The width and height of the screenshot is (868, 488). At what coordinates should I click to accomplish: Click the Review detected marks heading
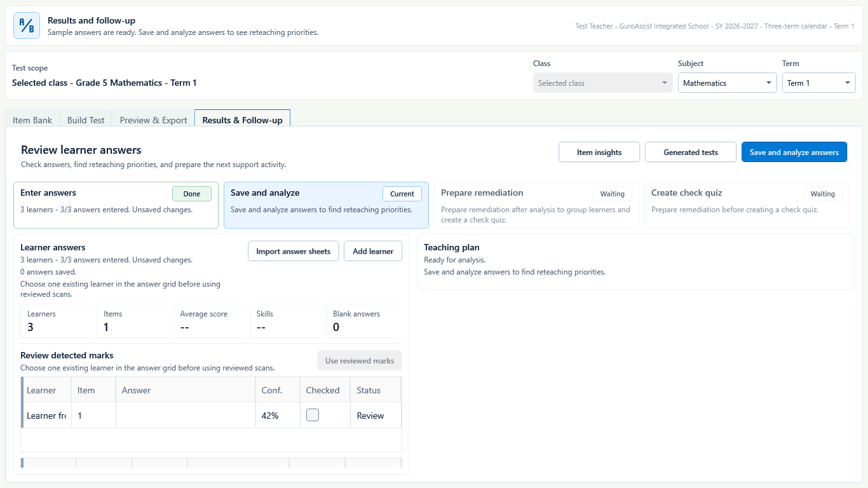pos(67,355)
